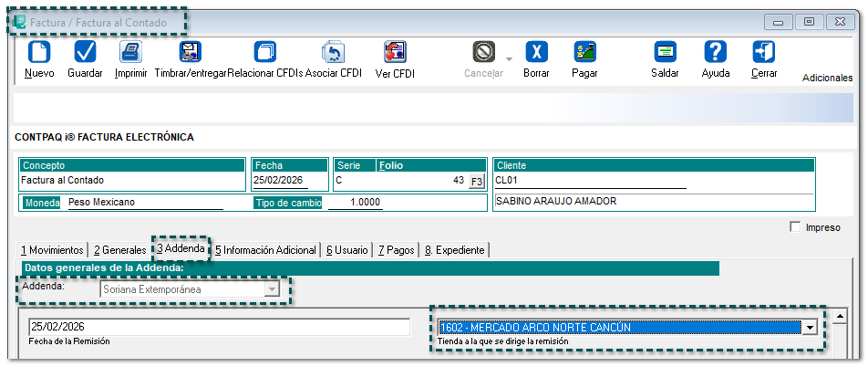Click the Serie field value C

coord(338,180)
